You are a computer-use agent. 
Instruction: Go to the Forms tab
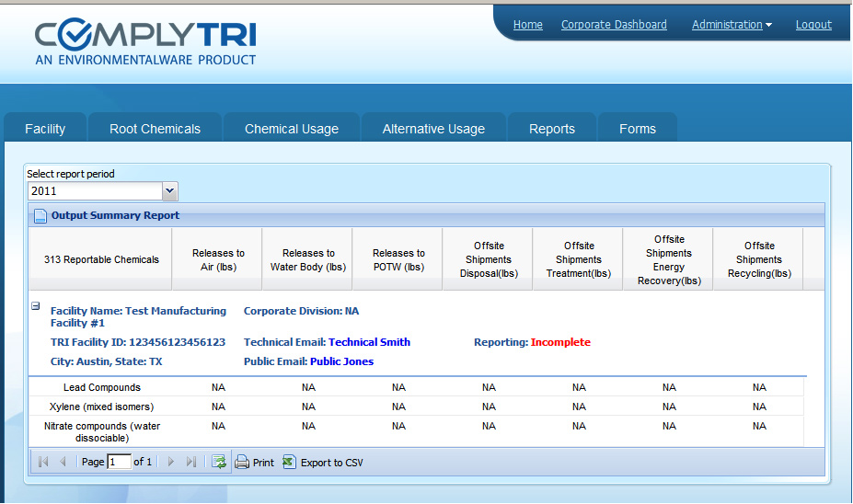click(638, 129)
